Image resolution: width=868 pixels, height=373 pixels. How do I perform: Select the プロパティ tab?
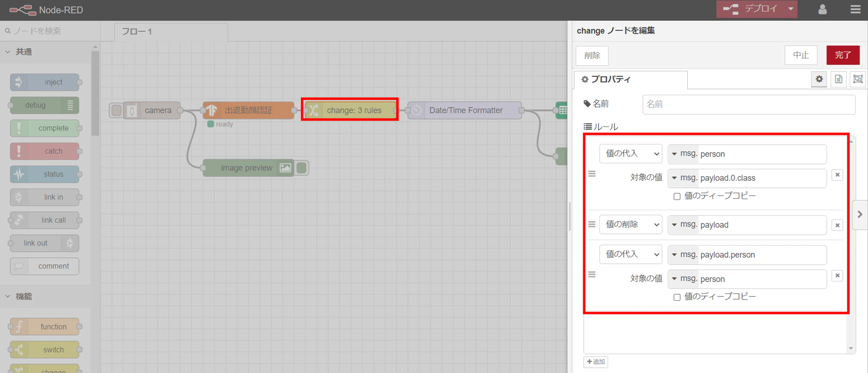(631, 80)
